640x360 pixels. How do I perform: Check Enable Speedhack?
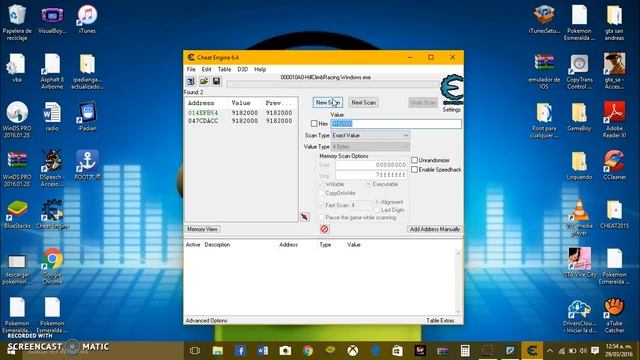pyautogui.click(x=414, y=169)
